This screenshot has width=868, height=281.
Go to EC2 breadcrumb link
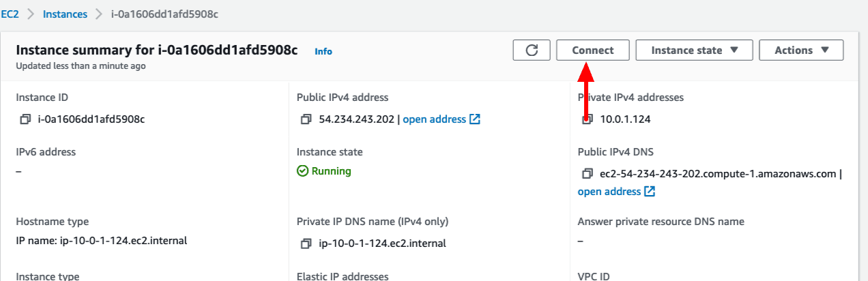[10, 14]
